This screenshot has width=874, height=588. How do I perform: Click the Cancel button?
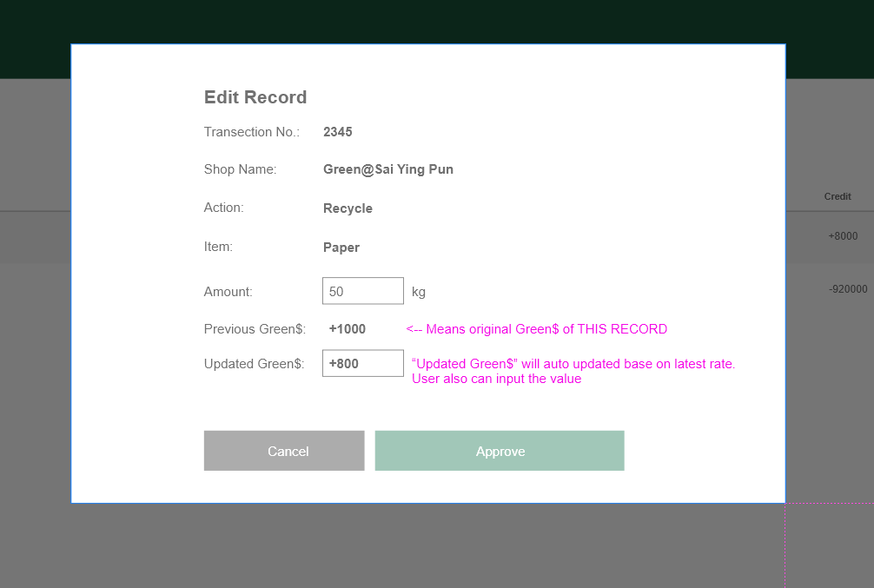(x=284, y=451)
